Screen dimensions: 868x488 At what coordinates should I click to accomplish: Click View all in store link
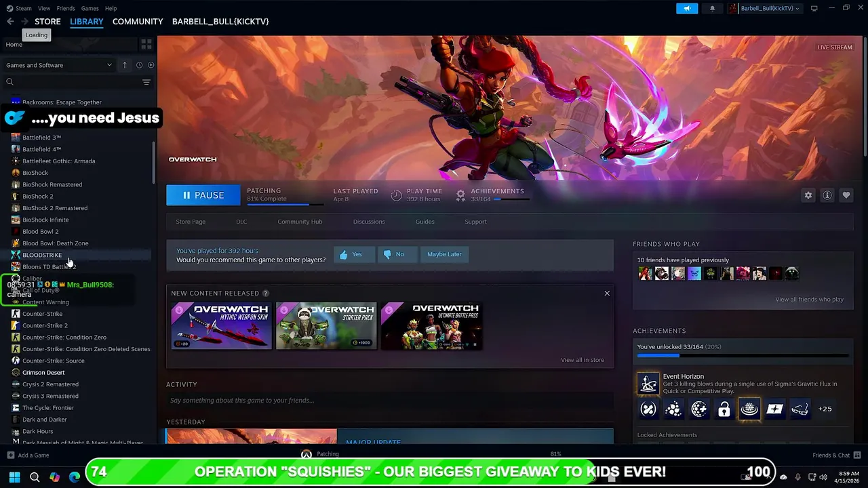click(x=583, y=360)
